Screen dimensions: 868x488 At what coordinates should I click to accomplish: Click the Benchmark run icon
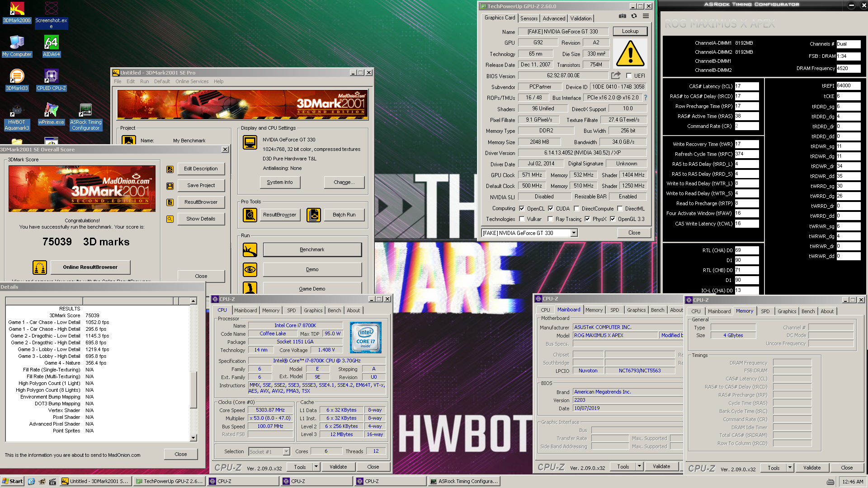pos(250,250)
